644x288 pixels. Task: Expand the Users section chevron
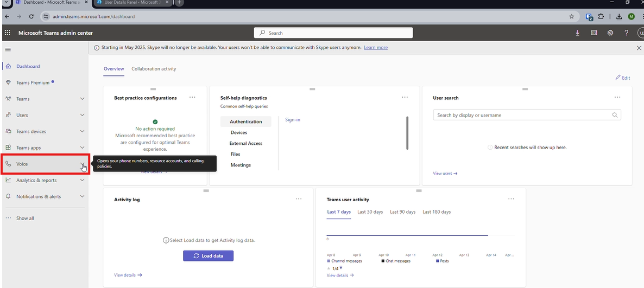point(82,116)
